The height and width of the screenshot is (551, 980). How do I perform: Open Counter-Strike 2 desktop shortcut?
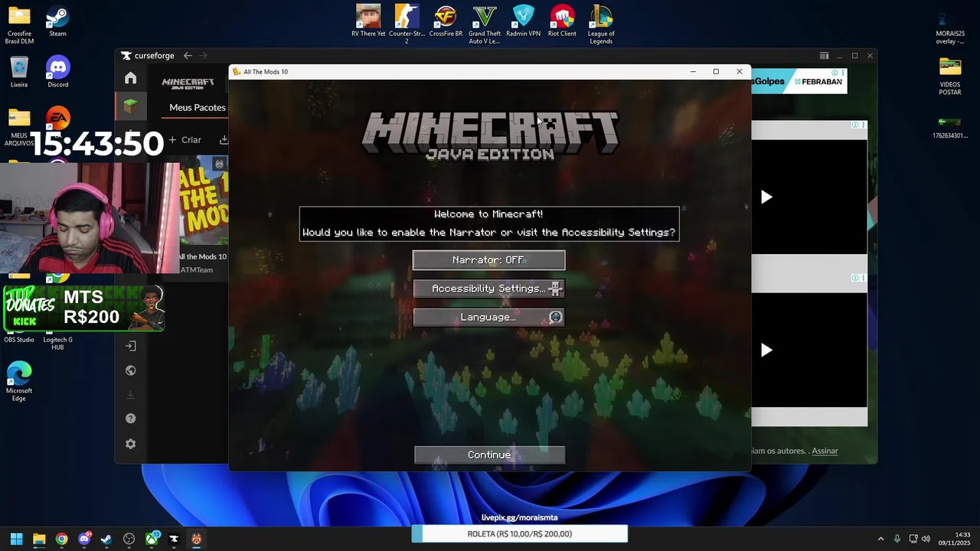[x=407, y=24]
